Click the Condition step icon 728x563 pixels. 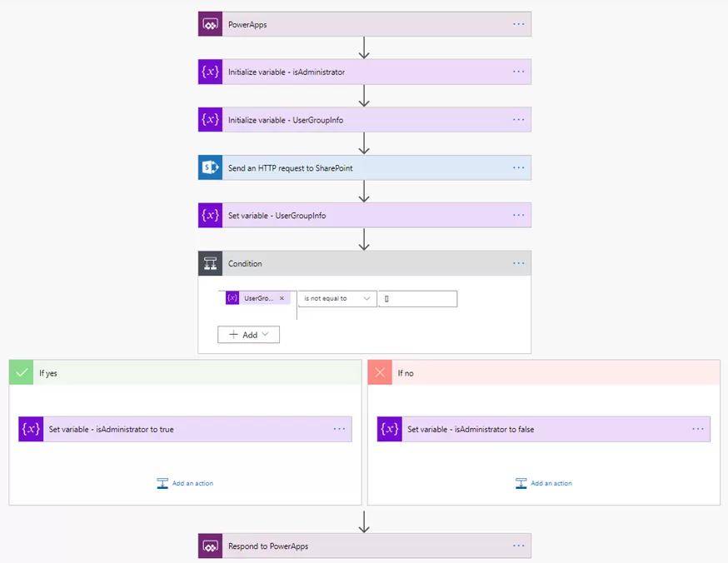coord(210,263)
